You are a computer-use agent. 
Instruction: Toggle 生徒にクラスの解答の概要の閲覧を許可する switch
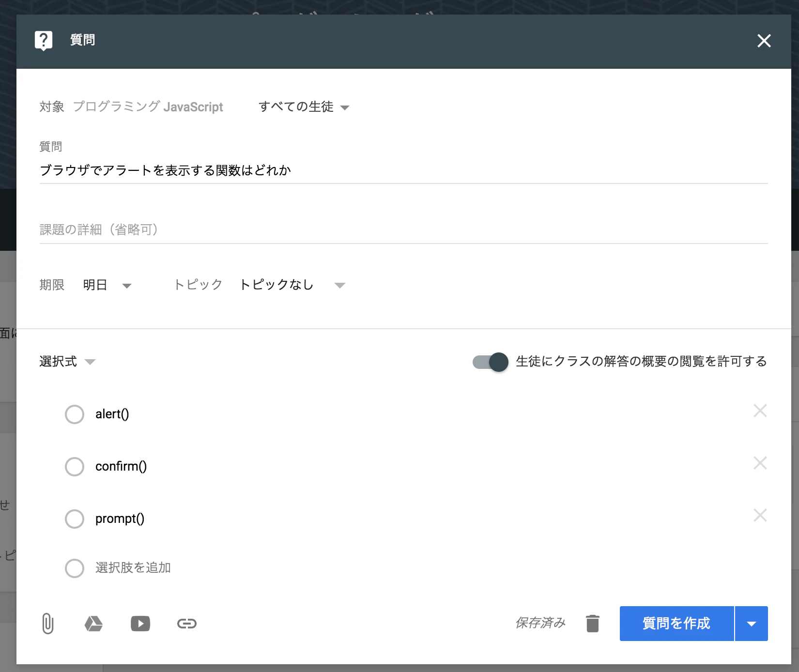(x=491, y=362)
